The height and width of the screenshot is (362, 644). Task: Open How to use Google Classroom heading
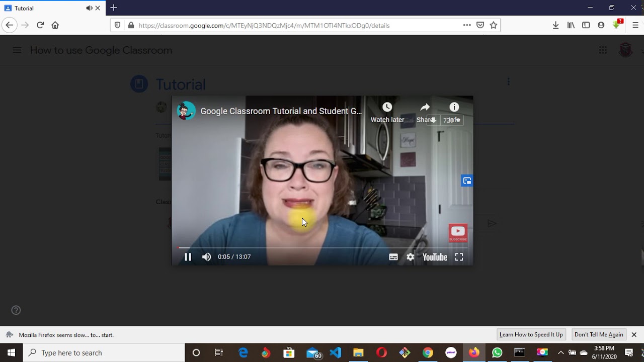click(101, 50)
